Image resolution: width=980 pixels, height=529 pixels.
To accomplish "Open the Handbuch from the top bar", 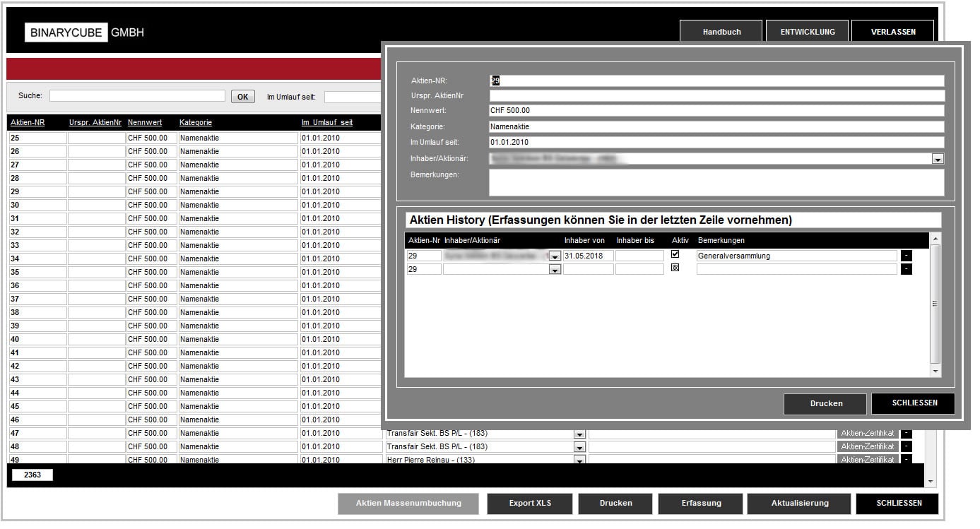I will [x=721, y=32].
